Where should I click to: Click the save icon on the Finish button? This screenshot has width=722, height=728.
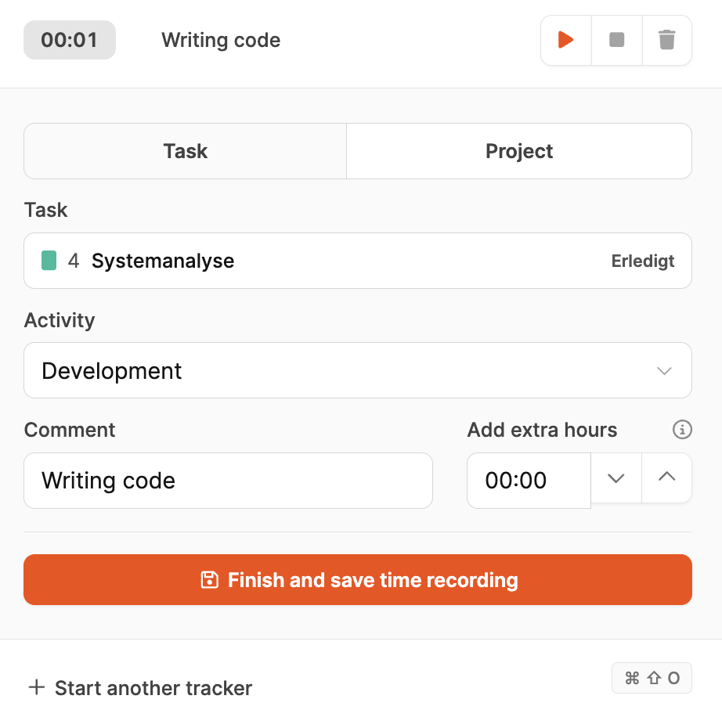point(209,580)
